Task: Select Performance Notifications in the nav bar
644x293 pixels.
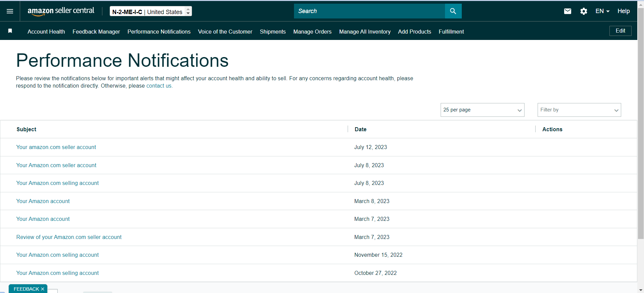Action: point(159,32)
